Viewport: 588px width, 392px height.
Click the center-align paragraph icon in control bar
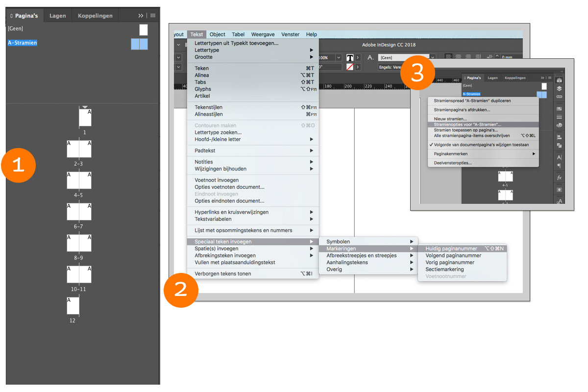(x=459, y=57)
